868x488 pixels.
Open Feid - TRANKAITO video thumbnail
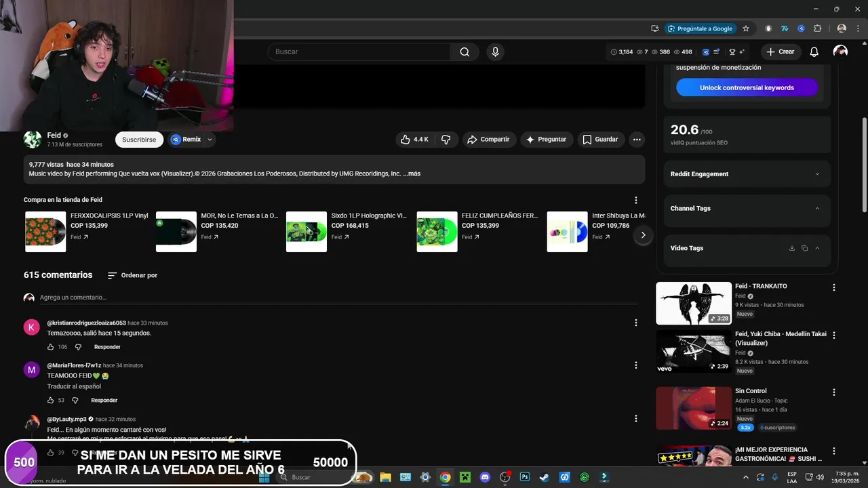coord(693,303)
